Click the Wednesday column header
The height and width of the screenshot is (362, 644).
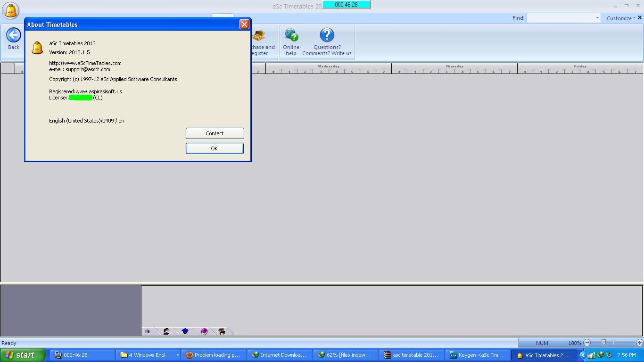(329, 66)
